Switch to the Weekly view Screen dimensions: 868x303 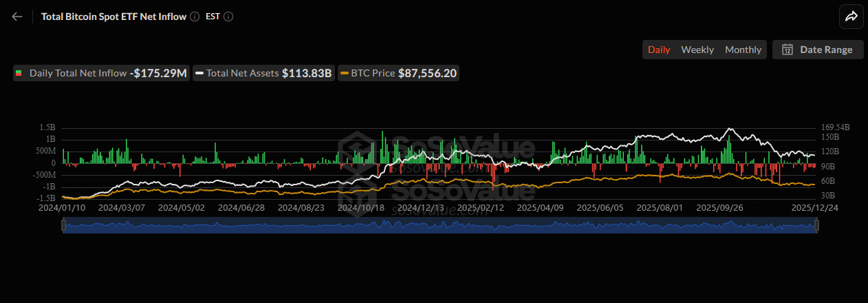click(697, 50)
